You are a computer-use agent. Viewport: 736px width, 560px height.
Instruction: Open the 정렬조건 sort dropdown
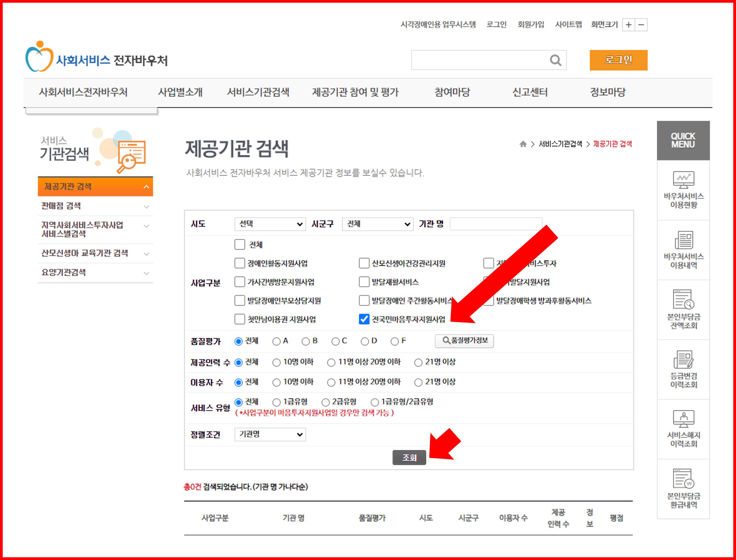pos(270,434)
